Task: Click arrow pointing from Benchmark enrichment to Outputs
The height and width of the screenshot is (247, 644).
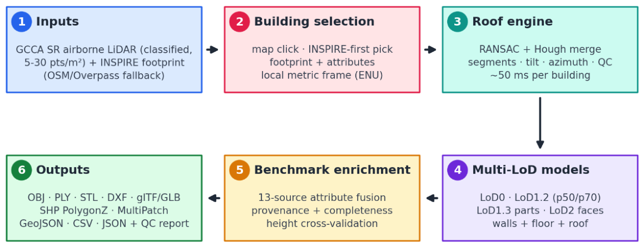Action: point(215,198)
